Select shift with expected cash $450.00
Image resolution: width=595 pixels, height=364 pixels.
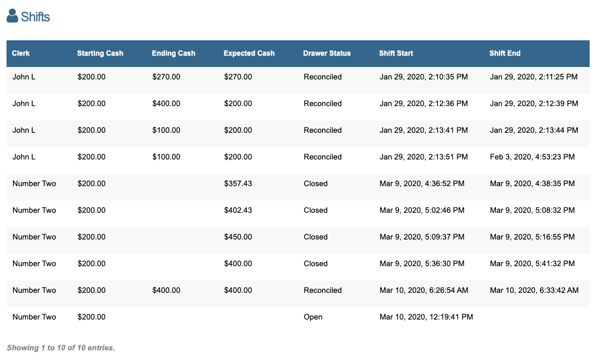(238, 237)
